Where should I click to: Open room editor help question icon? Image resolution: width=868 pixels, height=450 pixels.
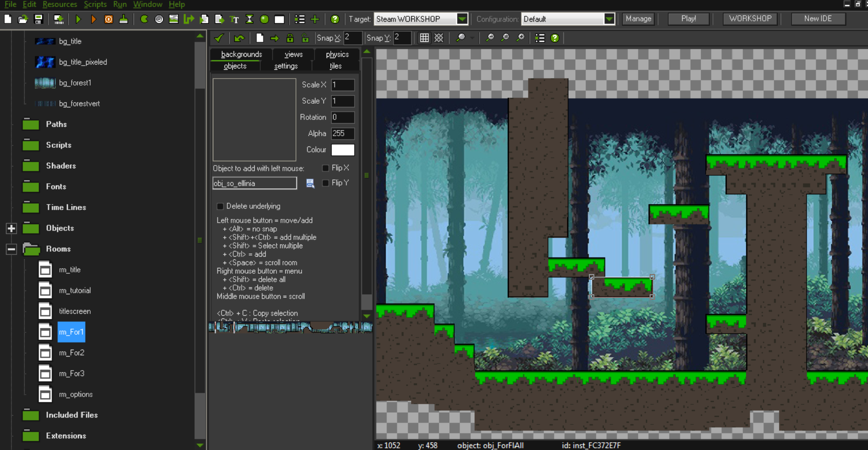(555, 38)
